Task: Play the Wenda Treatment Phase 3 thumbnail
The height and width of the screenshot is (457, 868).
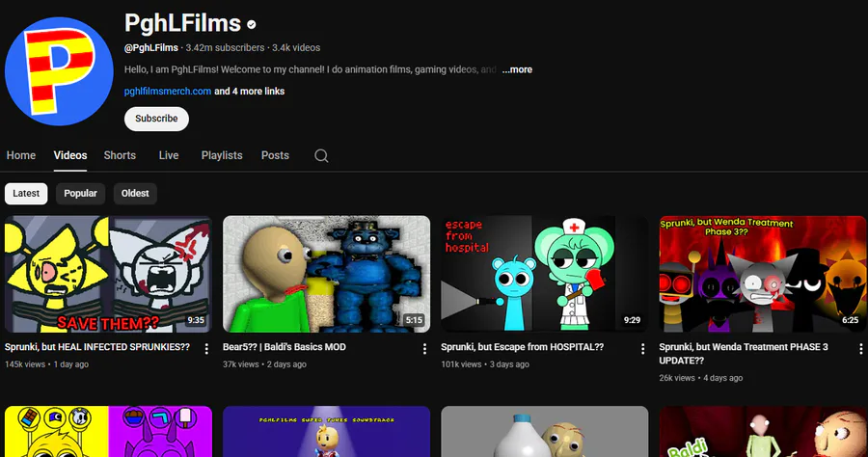Action: (763, 274)
